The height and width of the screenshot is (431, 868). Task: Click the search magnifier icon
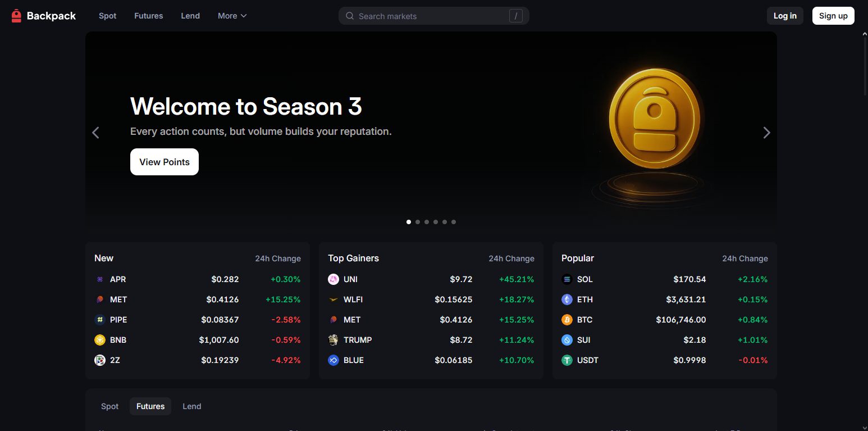point(350,16)
